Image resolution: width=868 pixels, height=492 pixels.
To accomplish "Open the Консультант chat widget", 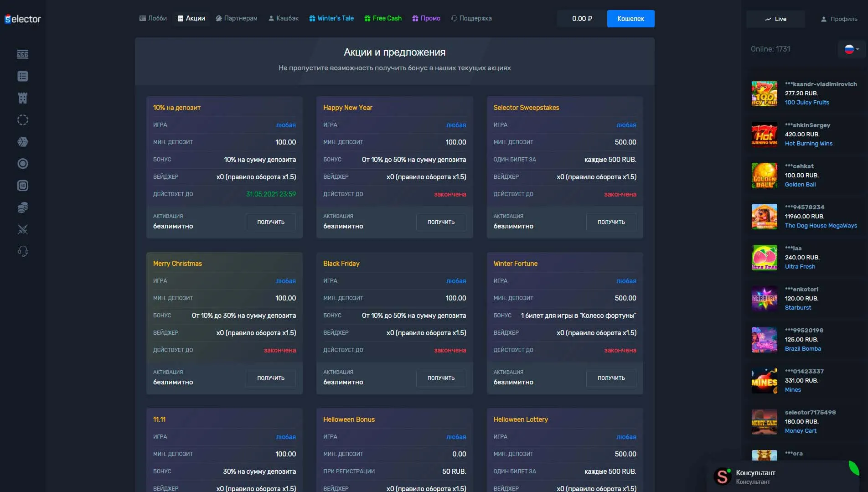I will click(x=783, y=476).
